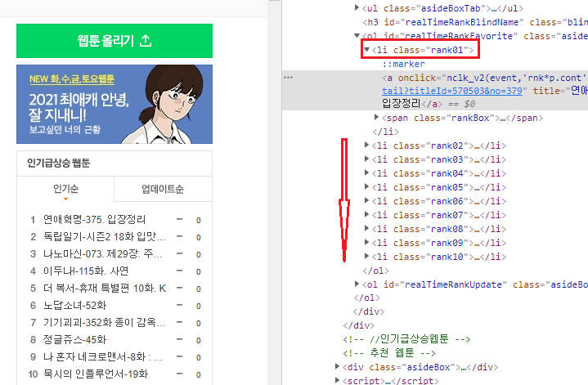This screenshot has width=588, height=385.
Task: Open the three-dot menu on selected line
Action: click(288, 77)
